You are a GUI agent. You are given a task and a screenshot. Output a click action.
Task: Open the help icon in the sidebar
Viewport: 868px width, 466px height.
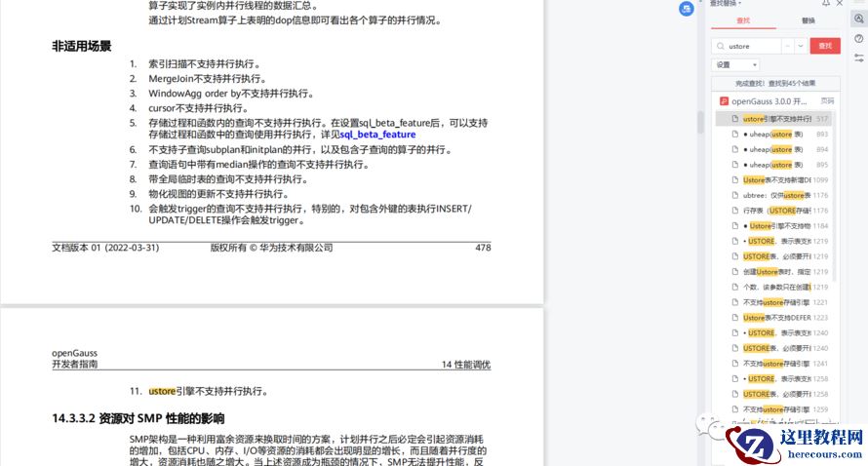pyautogui.click(x=858, y=38)
